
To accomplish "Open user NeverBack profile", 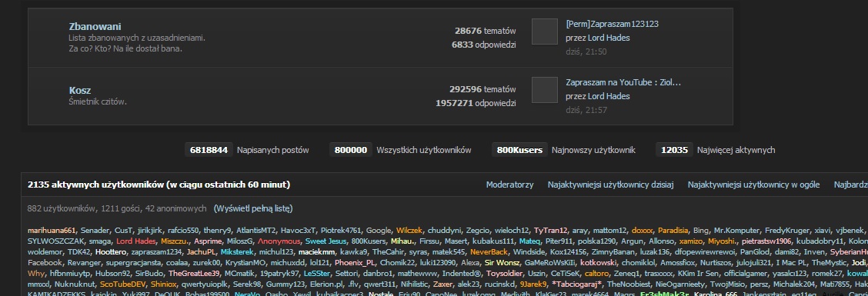I will coord(489,252).
